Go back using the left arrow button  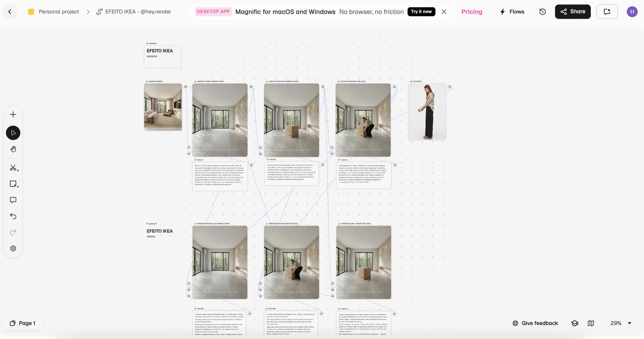[10, 12]
